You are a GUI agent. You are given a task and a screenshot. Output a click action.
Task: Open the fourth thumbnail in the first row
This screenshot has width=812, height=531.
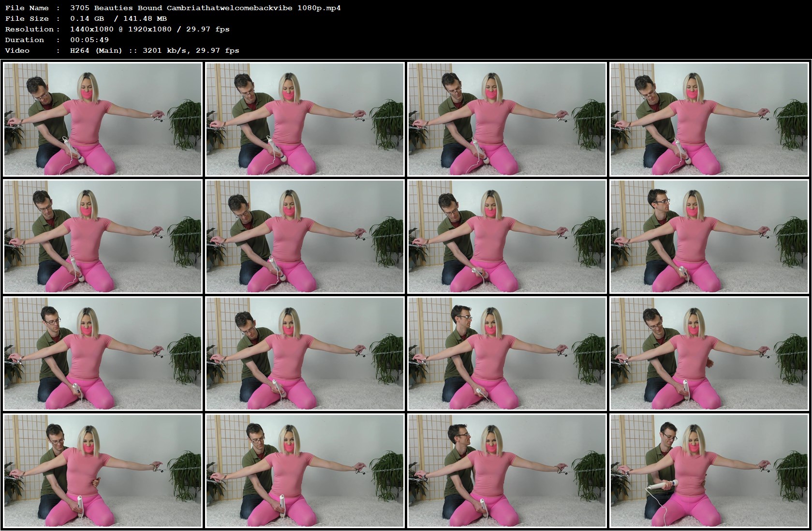pos(709,119)
